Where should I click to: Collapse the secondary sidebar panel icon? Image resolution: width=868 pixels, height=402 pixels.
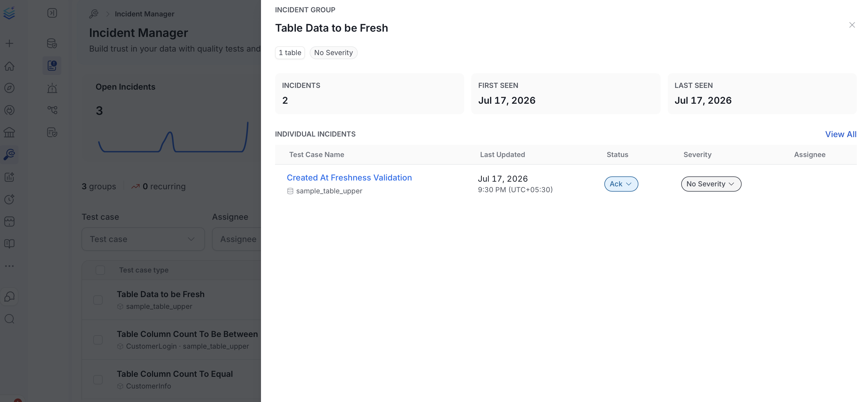point(52,13)
